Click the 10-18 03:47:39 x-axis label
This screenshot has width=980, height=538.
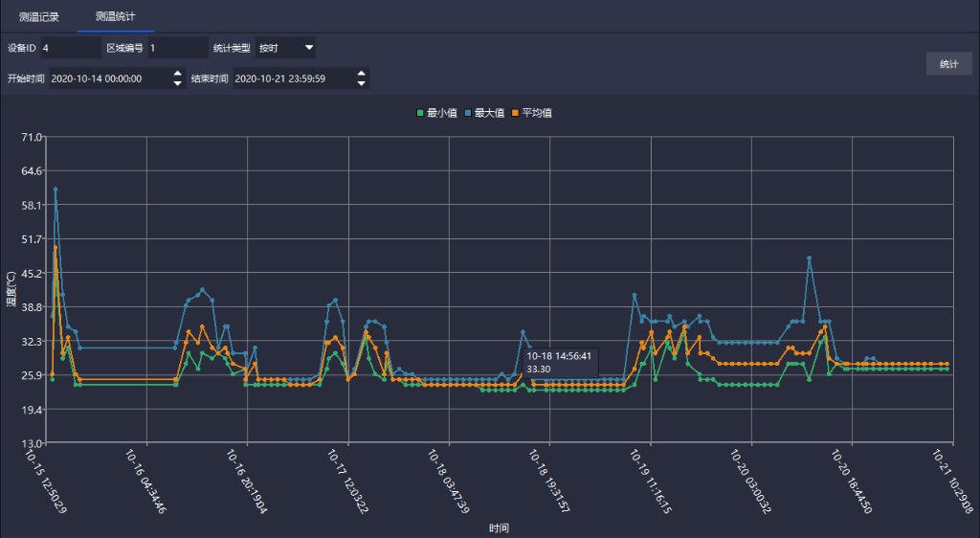click(x=448, y=482)
